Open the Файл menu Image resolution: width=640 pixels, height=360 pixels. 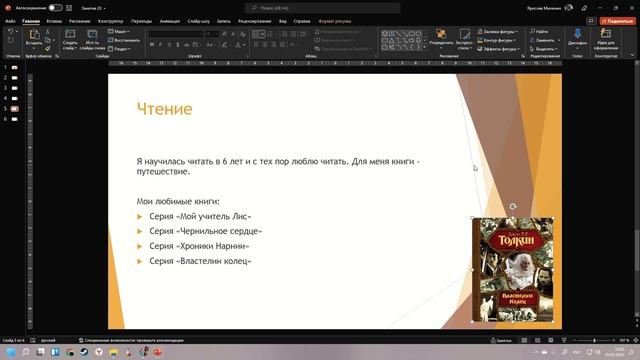point(10,21)
